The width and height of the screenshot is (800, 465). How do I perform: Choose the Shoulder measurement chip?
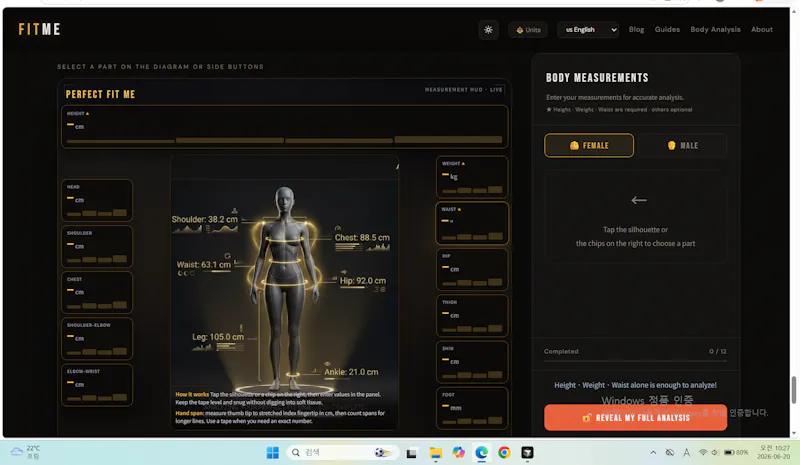(x=97, y=247)
